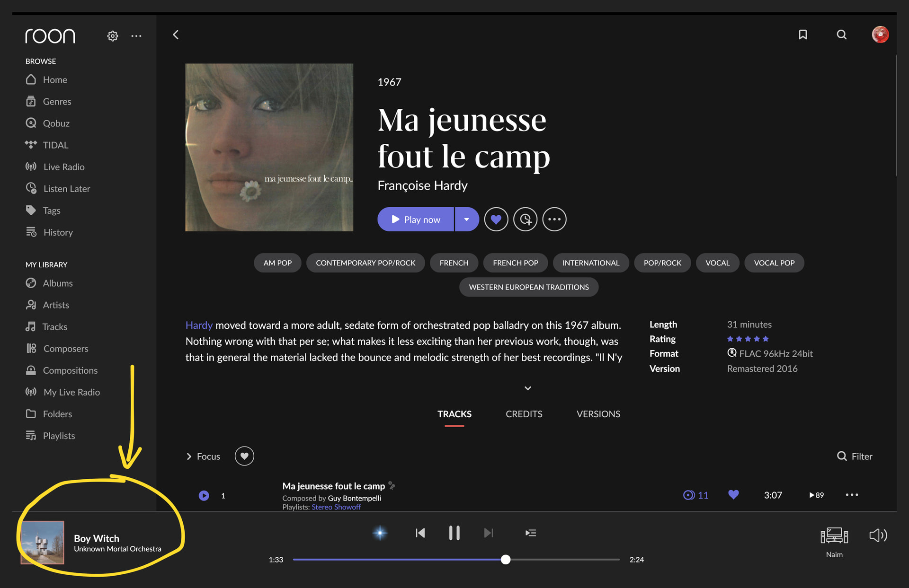Open Roon Radio sparkle icon
The height and width of the screenshot is (588, 909).
(x=380, y=533)
